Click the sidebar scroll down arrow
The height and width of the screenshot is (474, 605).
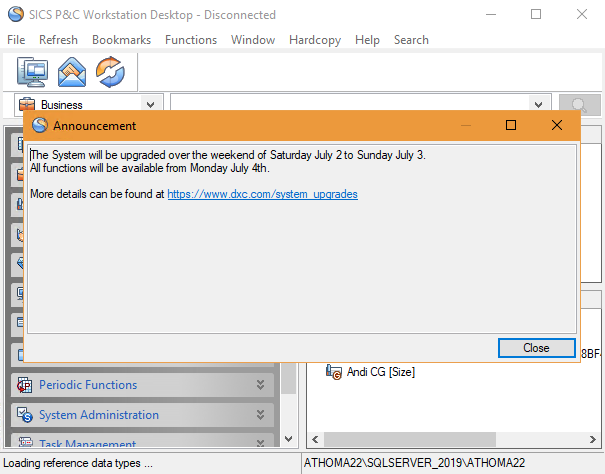(x=288, y=440)
